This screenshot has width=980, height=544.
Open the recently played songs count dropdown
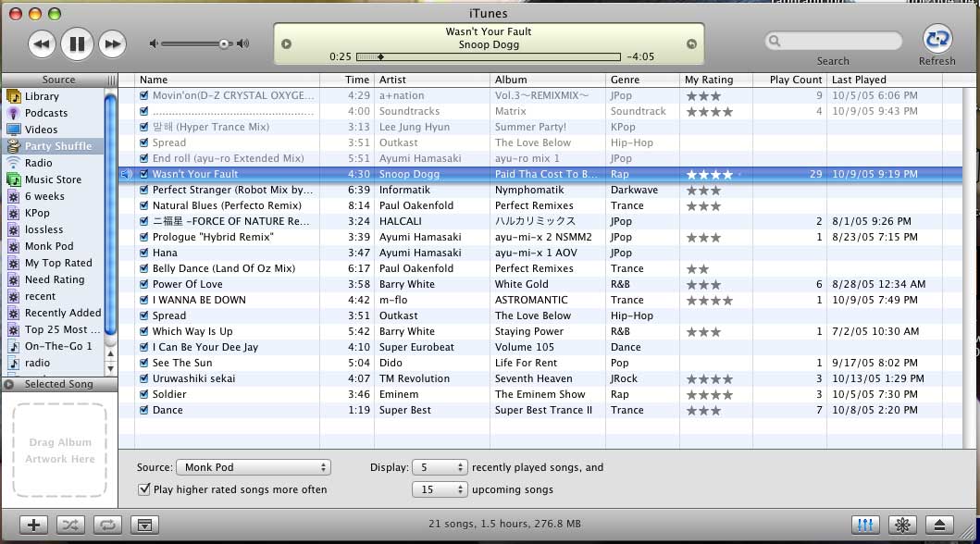tap(440, 467)
